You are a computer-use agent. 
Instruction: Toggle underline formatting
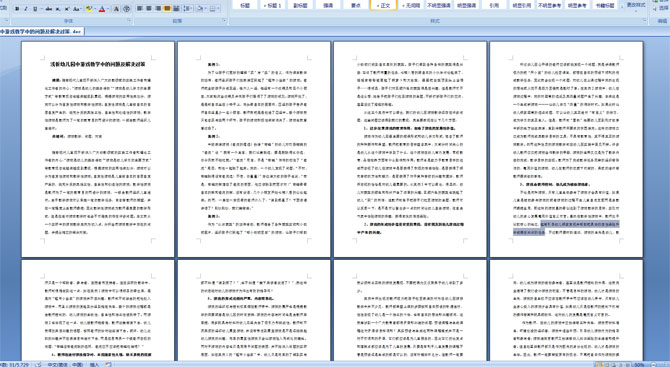tap(35, 9)
